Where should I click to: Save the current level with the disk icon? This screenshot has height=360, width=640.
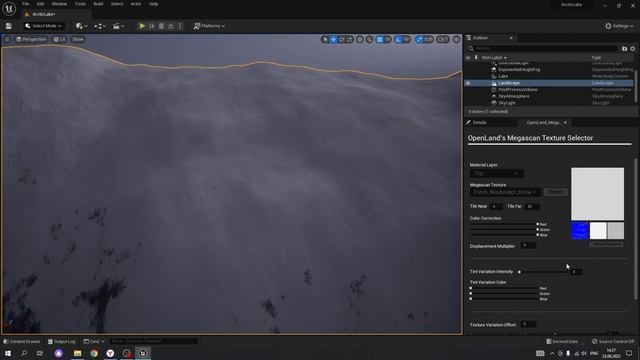click(x=9, y=26)
